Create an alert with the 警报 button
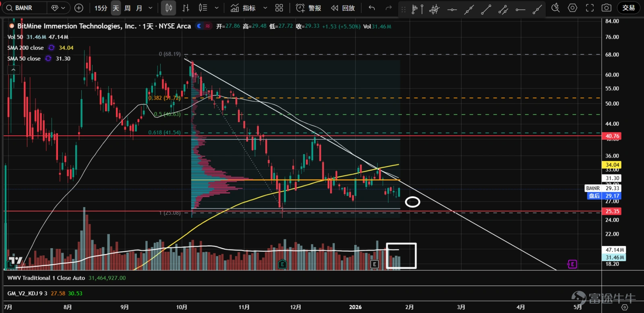The height and width of the screenshot is (313, 644). pos(309,8)
